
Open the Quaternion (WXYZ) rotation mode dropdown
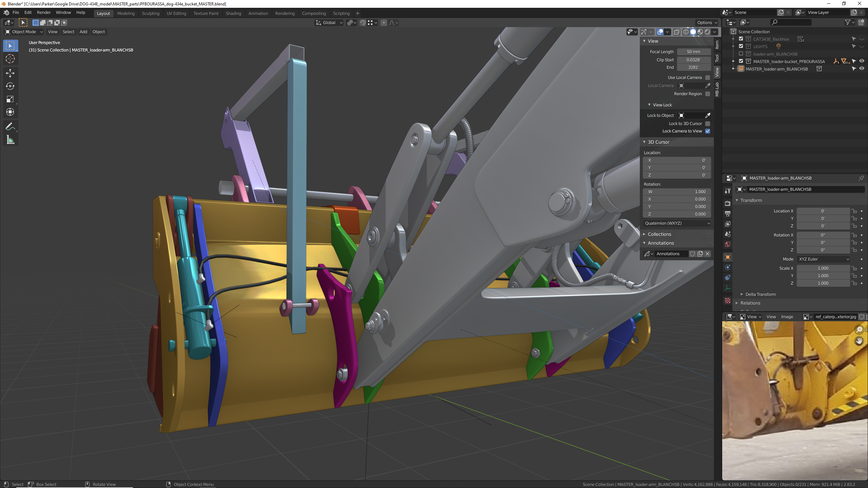(677, 223)
